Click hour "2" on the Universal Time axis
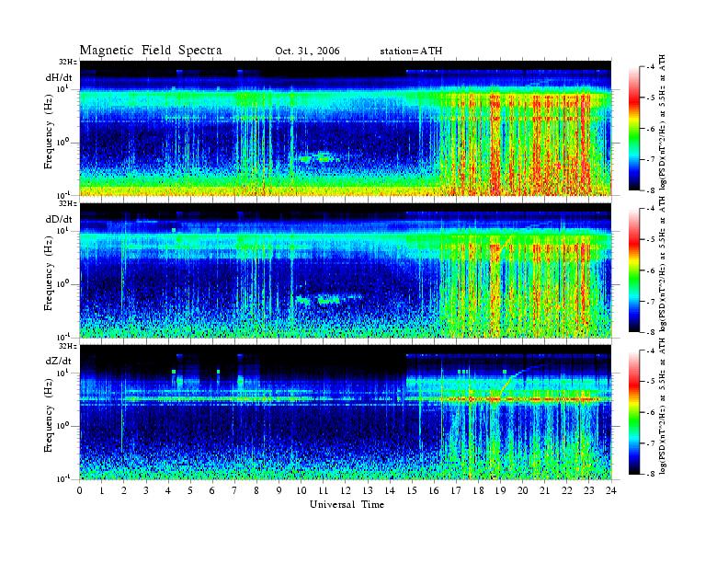Viewport: 728px width, 563px height. pos(124,490)
